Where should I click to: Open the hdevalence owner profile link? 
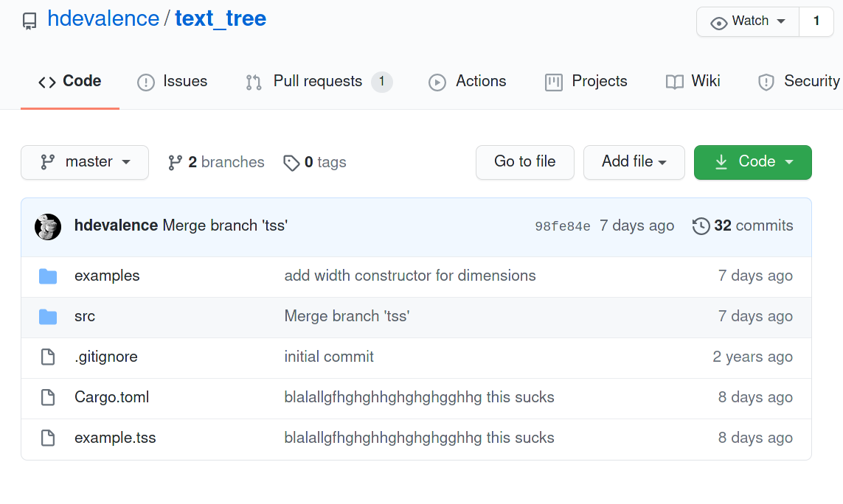[x=103, y=18]
